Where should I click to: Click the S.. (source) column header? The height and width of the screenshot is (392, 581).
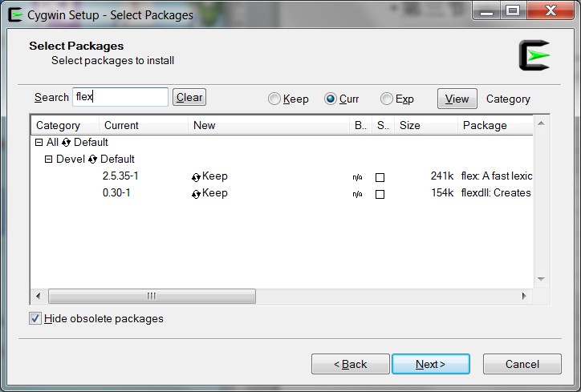[x=383, y=126]
